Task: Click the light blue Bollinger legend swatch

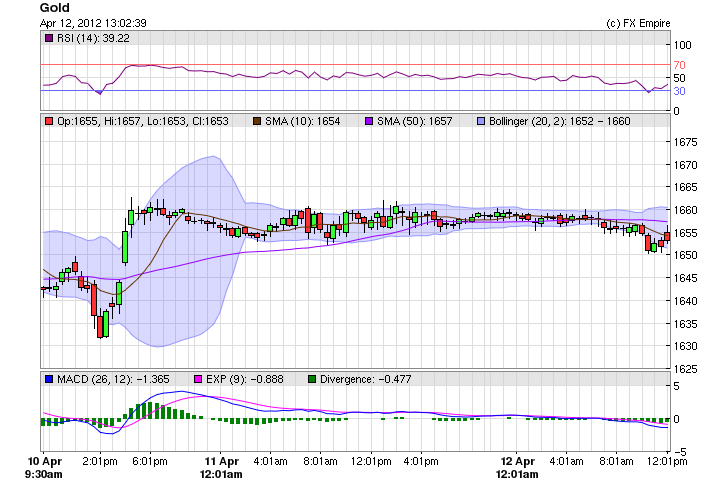Action: pyautogui.click(x=481, y=121)
